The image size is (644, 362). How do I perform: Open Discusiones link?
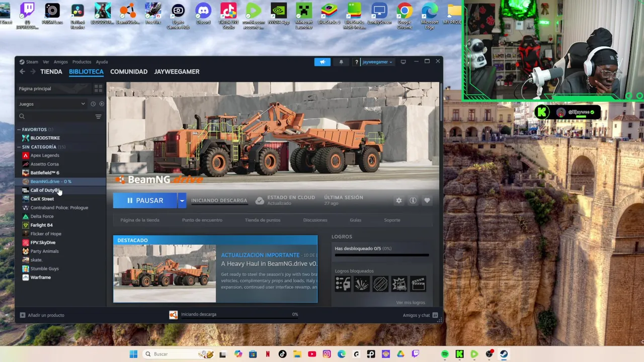[x=315, y=220]
